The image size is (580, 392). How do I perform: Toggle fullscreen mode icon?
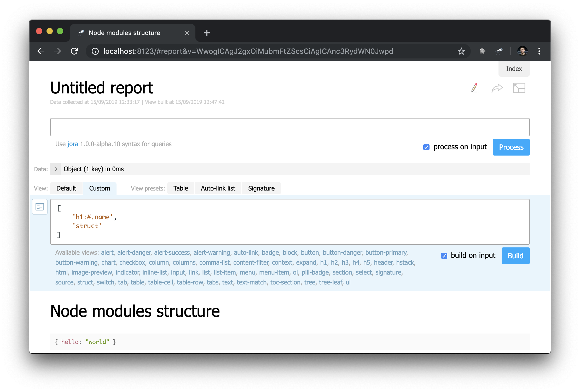tap(519, 88)
